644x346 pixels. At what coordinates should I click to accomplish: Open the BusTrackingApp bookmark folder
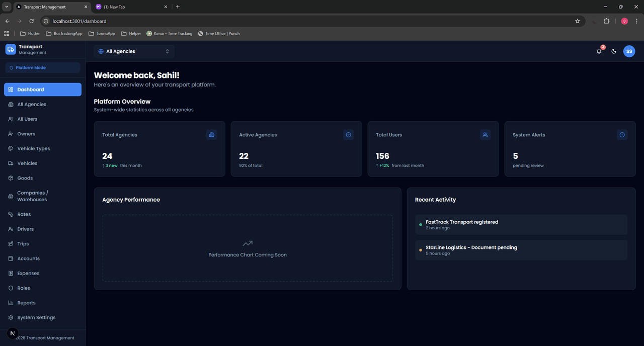tap(64, 33)
